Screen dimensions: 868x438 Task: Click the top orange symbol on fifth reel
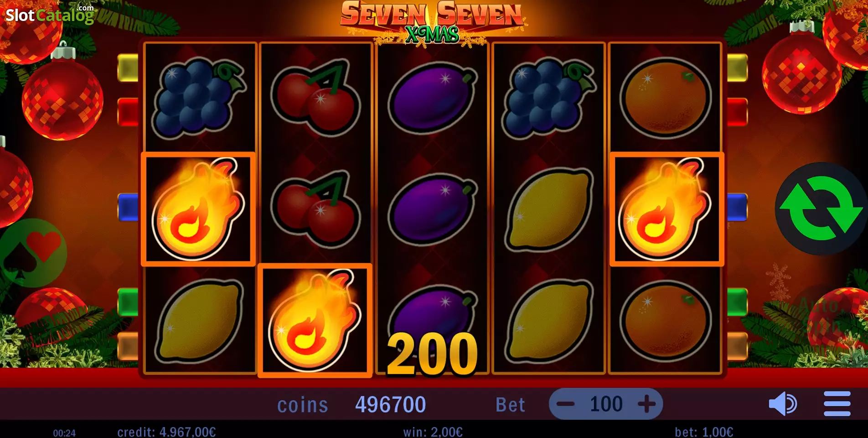click(x=666, y=97)
